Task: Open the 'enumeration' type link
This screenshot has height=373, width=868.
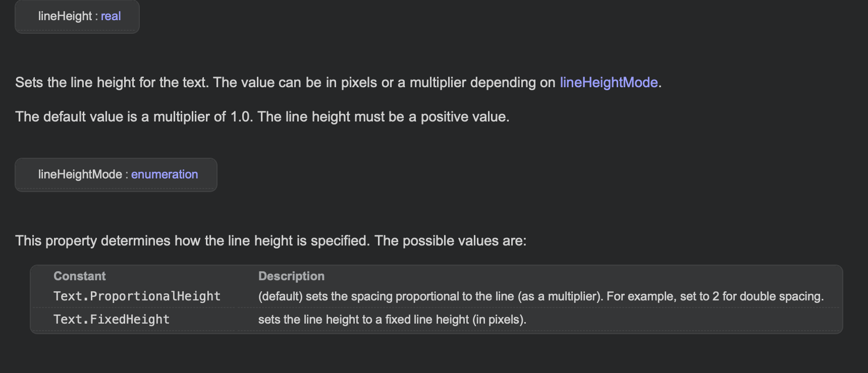Action: click(x=165, y=174)
